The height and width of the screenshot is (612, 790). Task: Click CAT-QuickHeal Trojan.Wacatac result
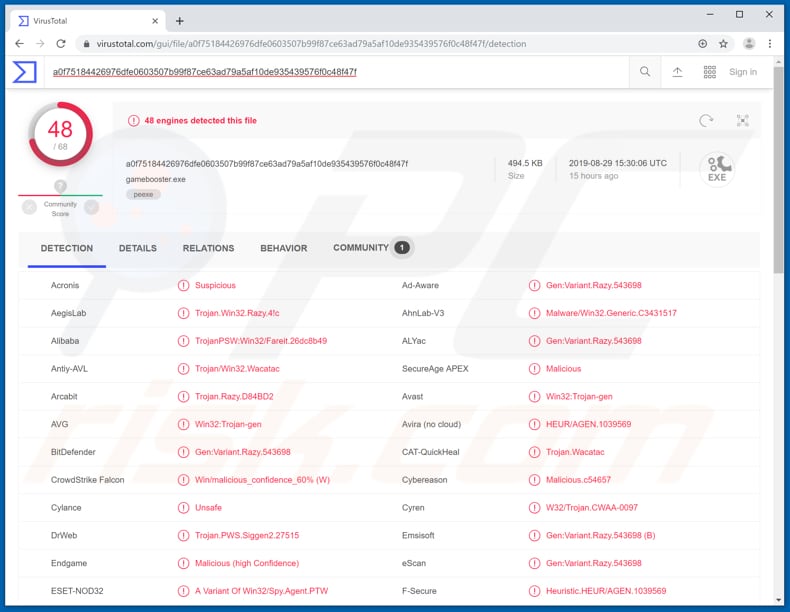(575, 452)
